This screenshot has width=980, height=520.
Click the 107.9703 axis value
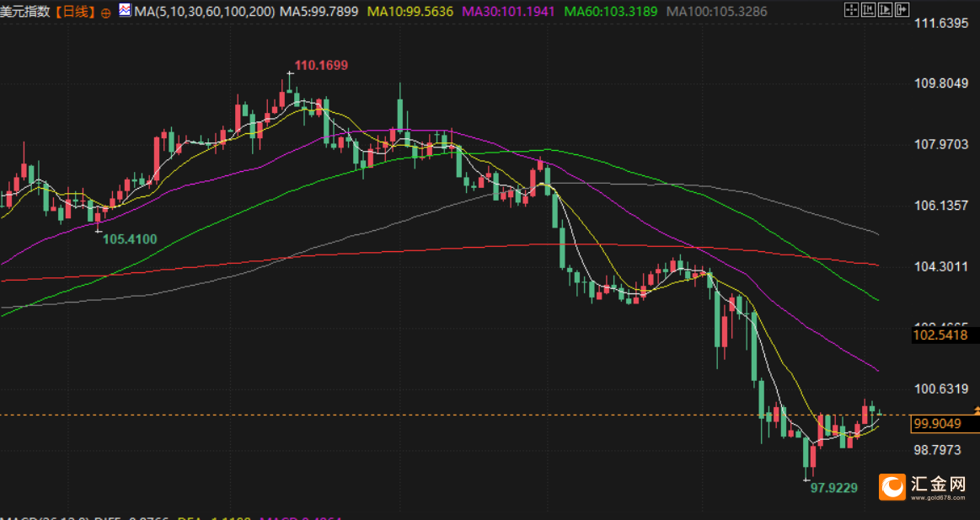tap(941, 144)
